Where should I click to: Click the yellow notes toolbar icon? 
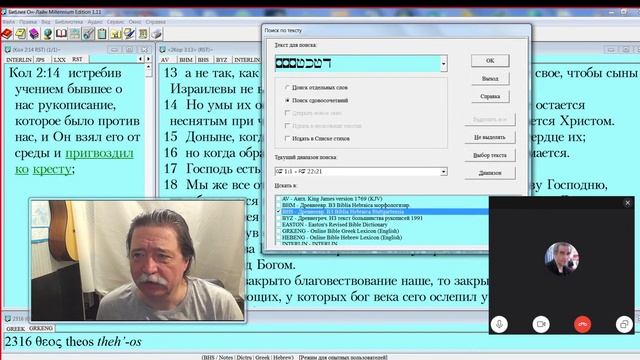click(x=21, y=34)
